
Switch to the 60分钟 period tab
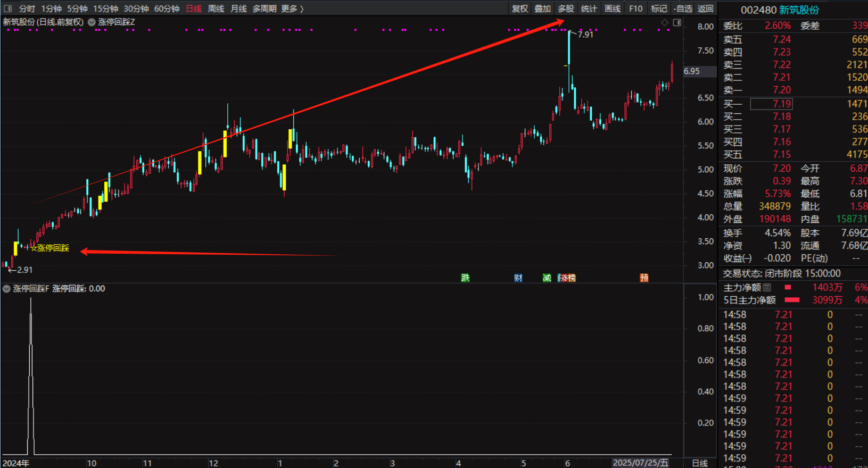tap(167, 9)
